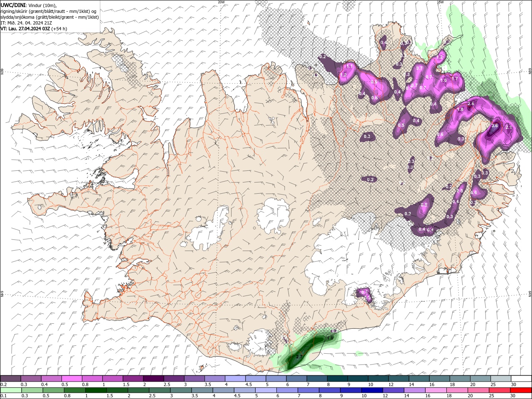The height and width of the screenshot is (399, 532).
Task: Click the 2.6 snowfall value on the map
Action: click(471, 103)
